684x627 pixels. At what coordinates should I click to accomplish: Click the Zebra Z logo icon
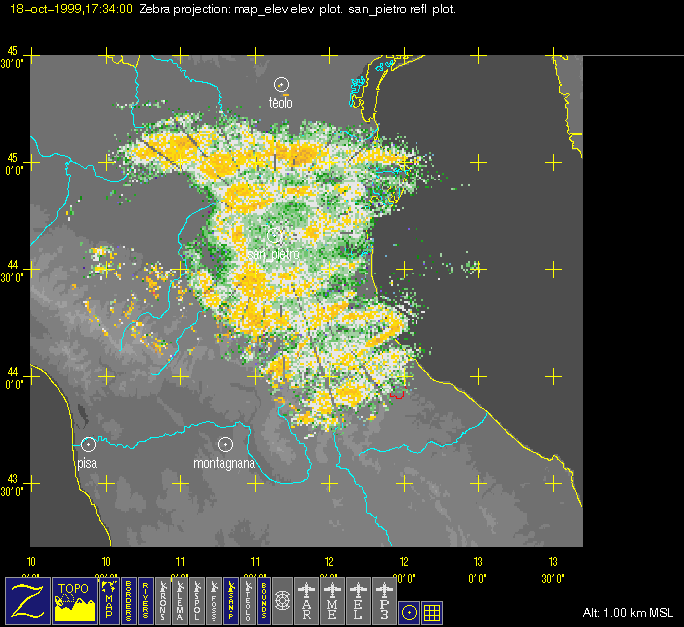point(27,600)
